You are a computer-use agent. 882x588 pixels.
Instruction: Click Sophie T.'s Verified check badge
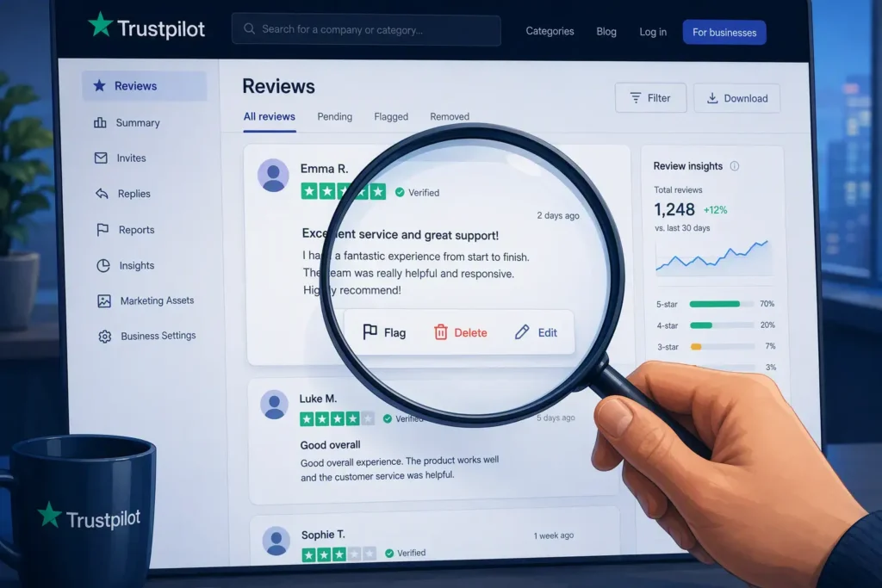click(389, 554)
